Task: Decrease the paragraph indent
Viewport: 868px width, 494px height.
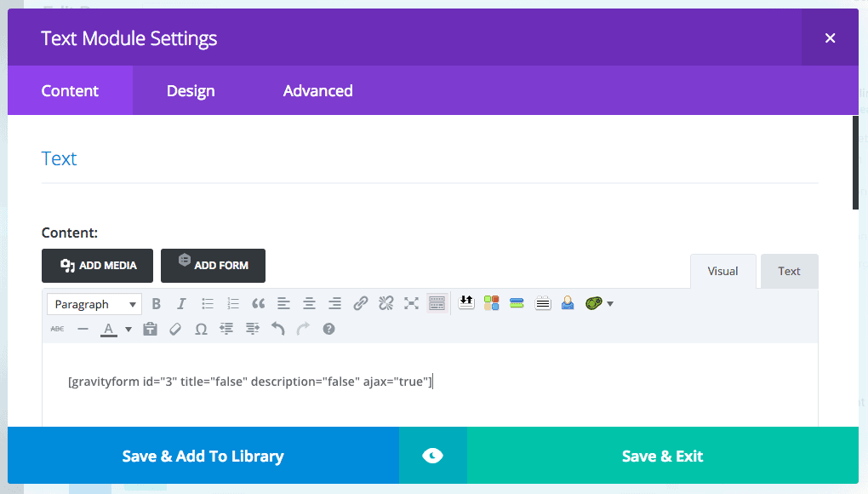Action: (226, 329)
